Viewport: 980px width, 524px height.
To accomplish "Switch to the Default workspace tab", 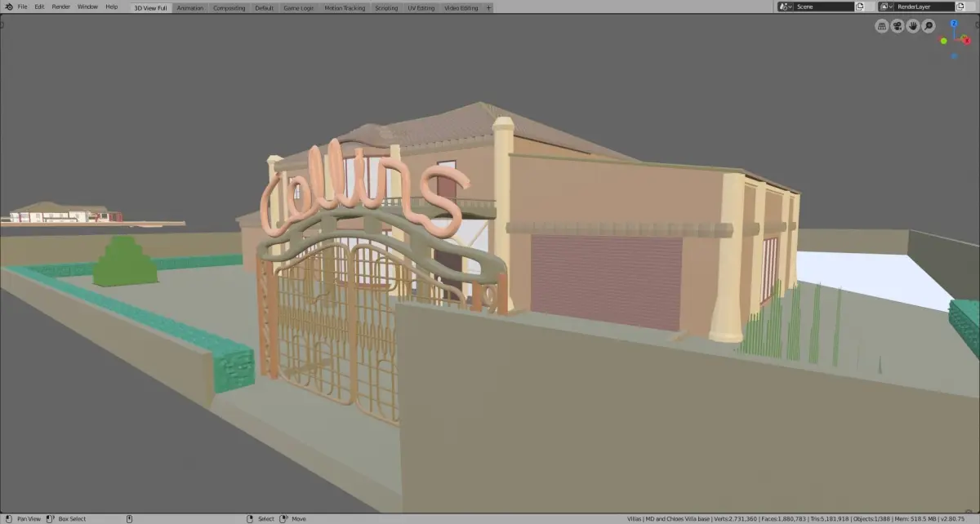I will pyautogui.click(x=265, y=7).
